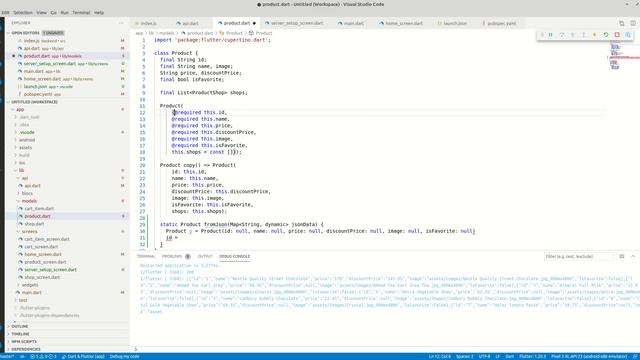The image size is (640, 360).
Task: Click the split editor icon
Action: click(633, 23)
